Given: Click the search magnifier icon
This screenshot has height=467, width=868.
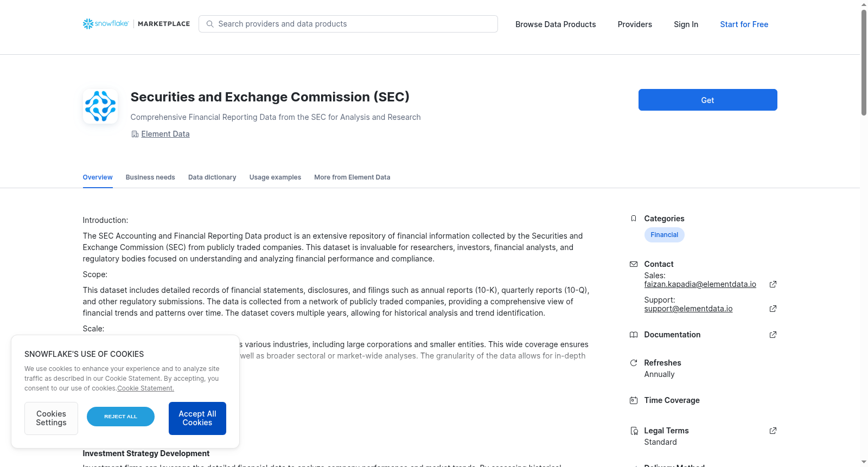Looking at the screenshot, I should pyautogui.click(x=210, y=24).
